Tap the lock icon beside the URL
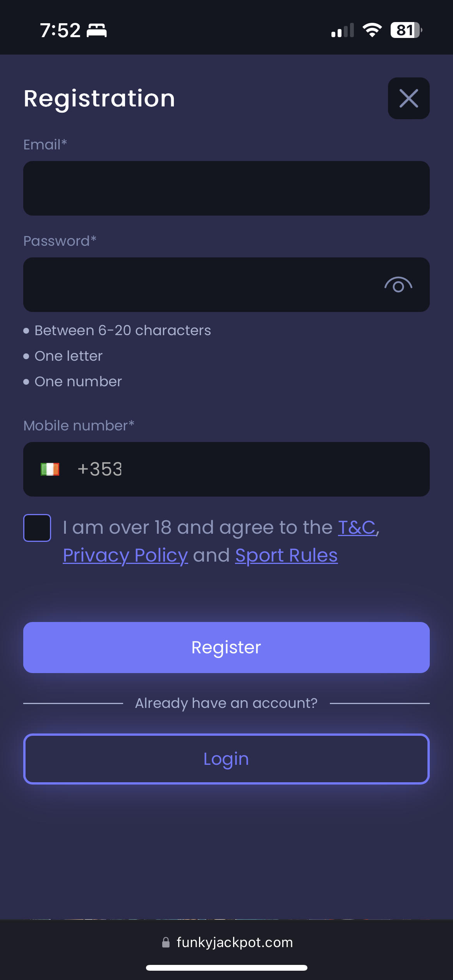Screen dimensions: 453x980 pos(166,942)
